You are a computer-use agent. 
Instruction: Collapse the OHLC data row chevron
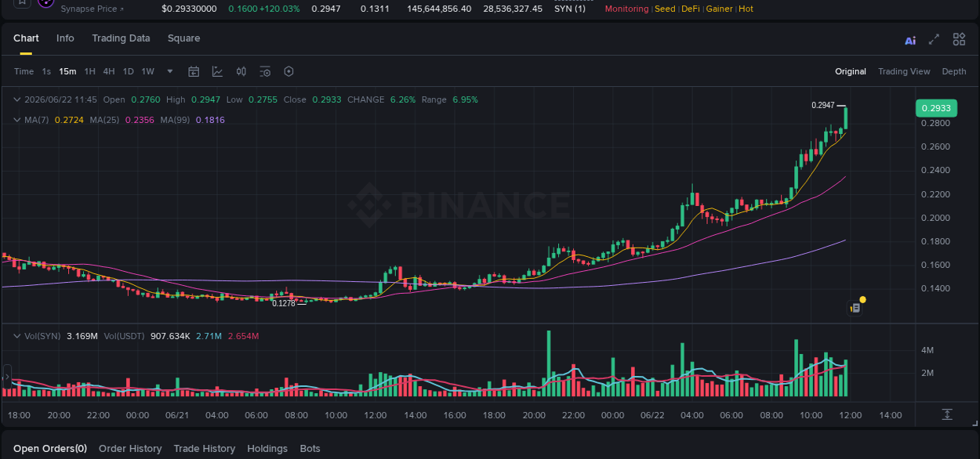17,99
